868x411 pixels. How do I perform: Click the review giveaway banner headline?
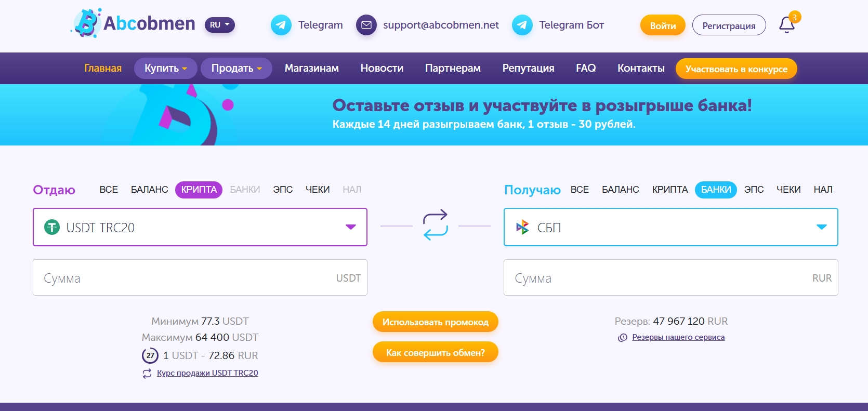point(542,105)
